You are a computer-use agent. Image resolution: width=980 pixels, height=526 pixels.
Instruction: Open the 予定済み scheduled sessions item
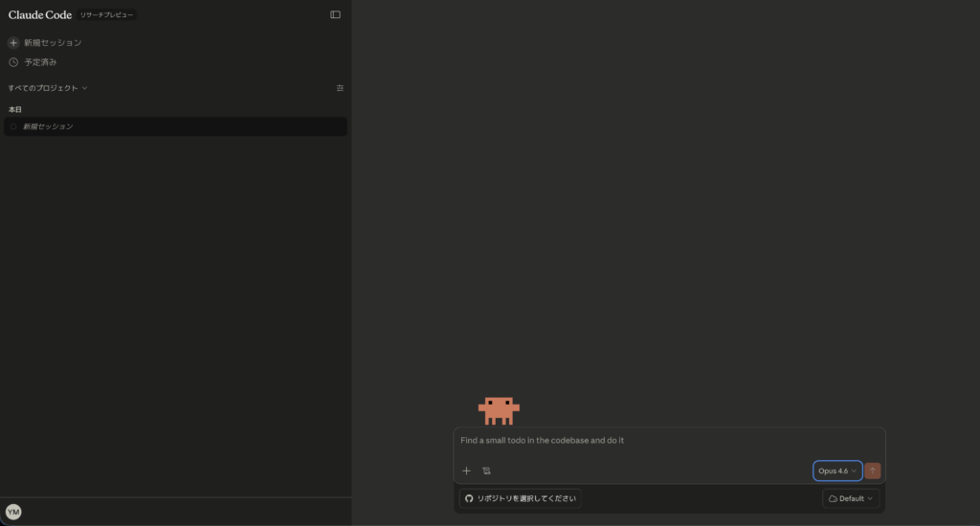[x=40, y=62]
